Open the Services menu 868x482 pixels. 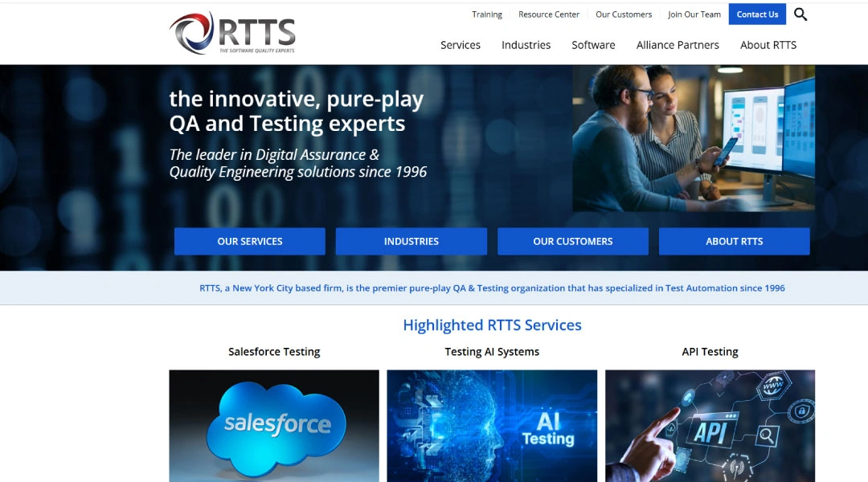pyautogui.click(x=460, y=45)
